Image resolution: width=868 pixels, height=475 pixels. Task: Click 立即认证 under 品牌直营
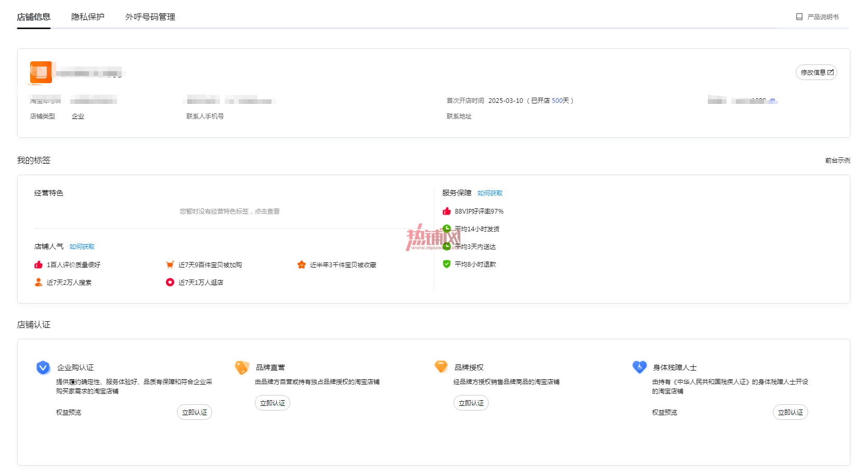pos(273,403)
